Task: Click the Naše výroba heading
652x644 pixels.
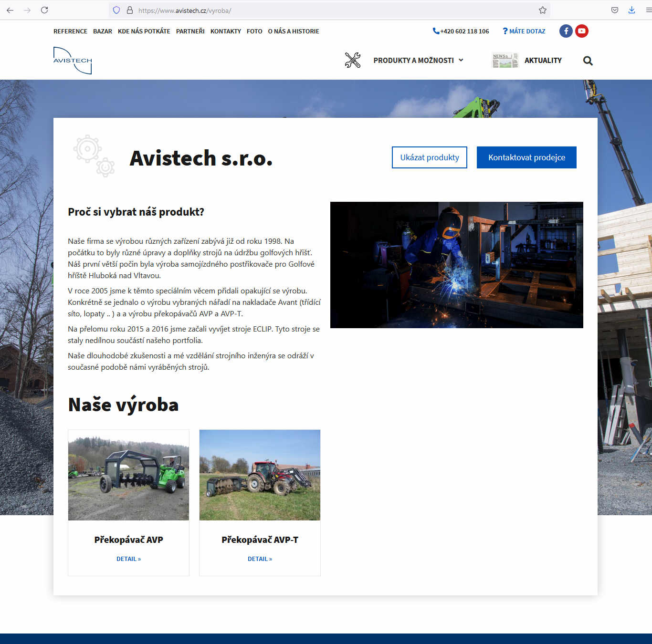Action: [123, 405]
